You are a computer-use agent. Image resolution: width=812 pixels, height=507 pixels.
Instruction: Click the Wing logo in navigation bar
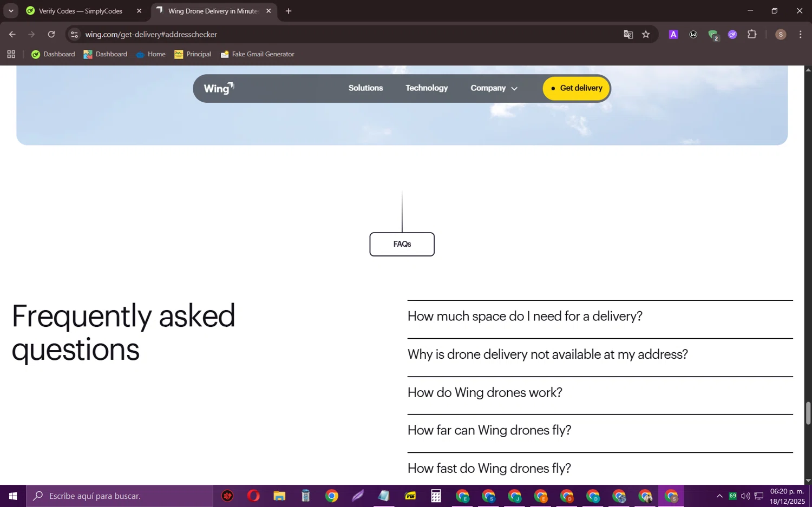(x=219, y=88)
